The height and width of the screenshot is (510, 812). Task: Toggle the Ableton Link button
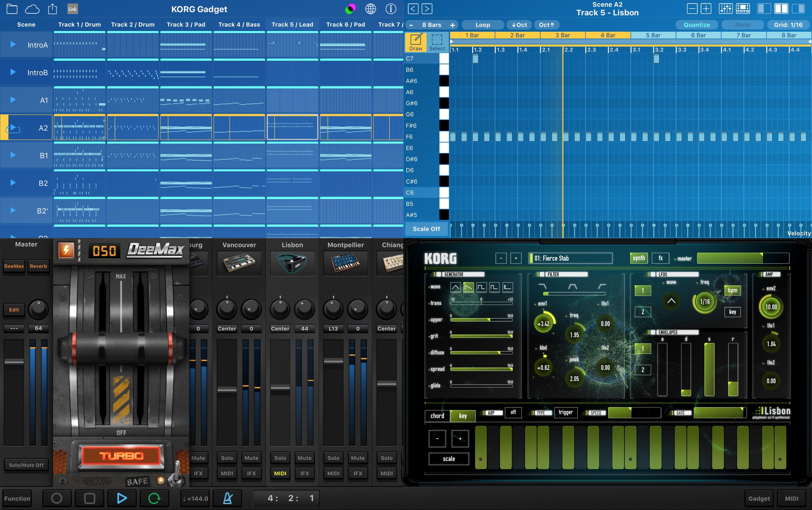pyautogui.click(x=73, y=9)
